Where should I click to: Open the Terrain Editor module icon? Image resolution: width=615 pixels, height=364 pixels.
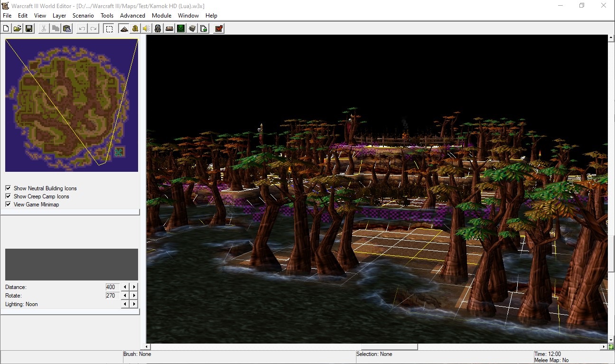(124, 28)
